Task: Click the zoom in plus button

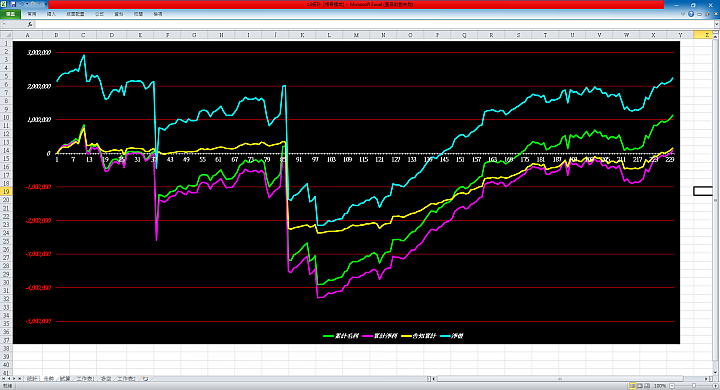Action: click(x=715, y=386)
